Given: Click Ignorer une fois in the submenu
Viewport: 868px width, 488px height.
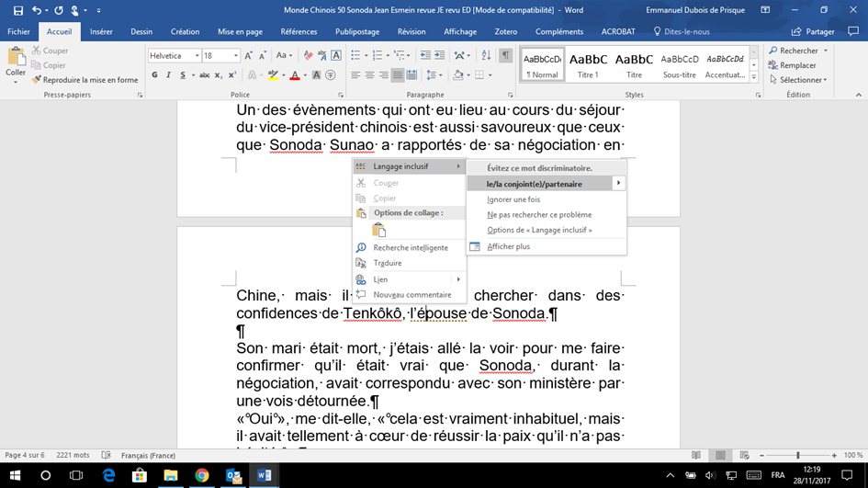Looking at the screenshot, I should 513,199.
